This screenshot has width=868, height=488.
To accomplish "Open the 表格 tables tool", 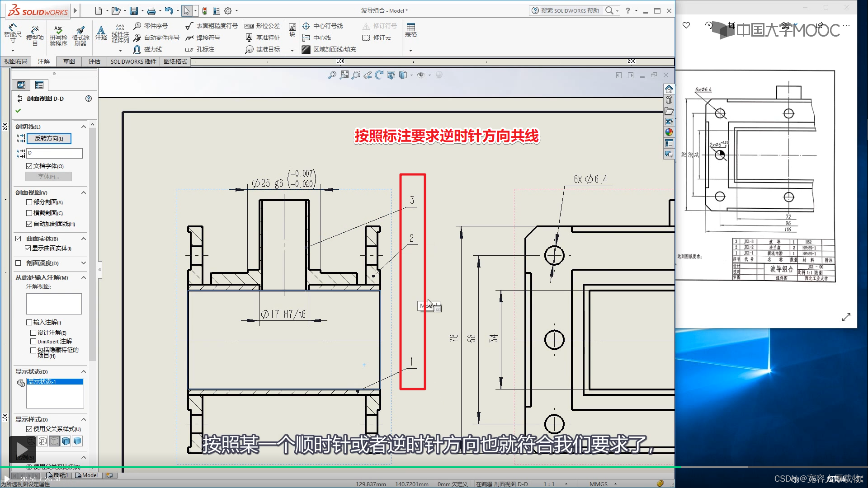I will (410, 30).
